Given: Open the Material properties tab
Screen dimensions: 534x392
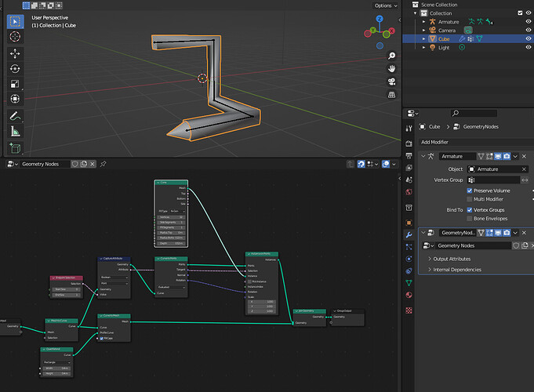Looking at the screenshot, I should 409,296.
